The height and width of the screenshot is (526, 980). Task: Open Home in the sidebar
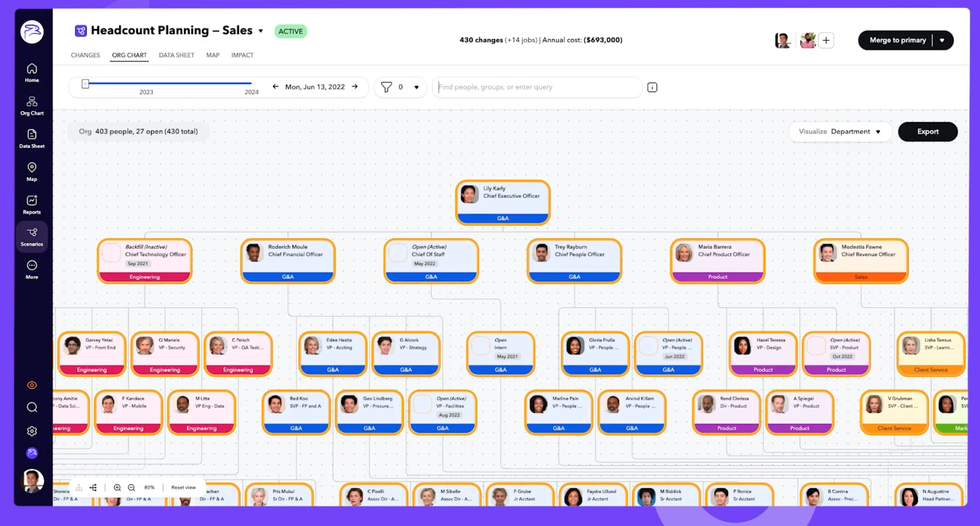pos(32,73)
